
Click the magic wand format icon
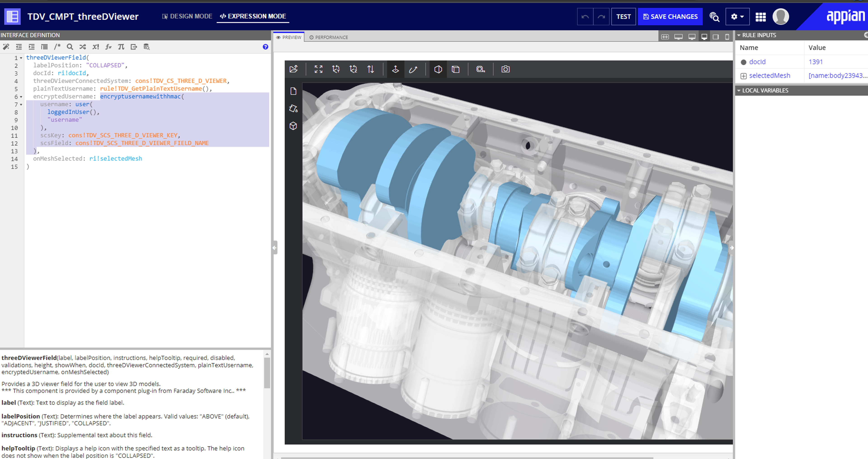coord(6,47)
